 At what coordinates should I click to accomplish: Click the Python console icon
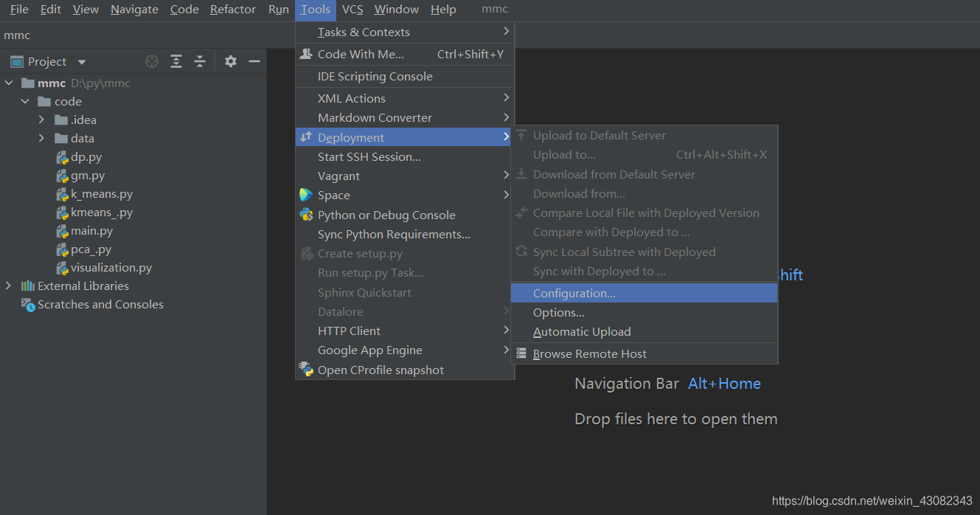306,215
